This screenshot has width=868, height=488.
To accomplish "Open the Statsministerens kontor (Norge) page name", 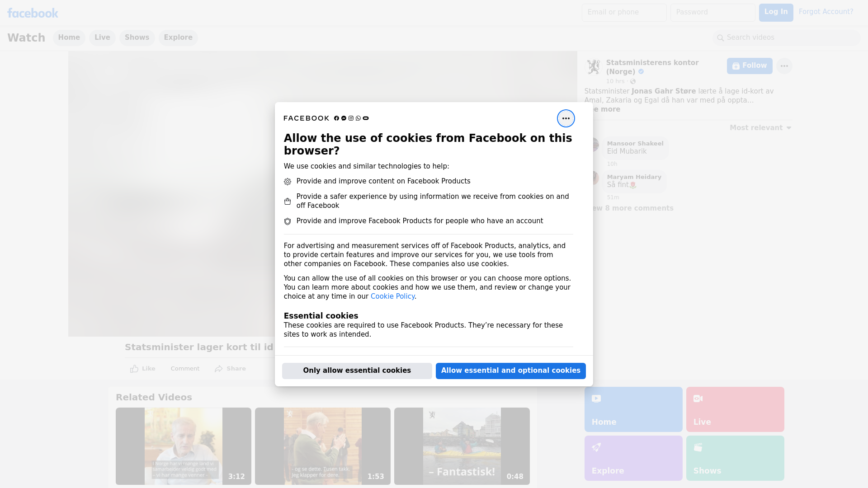I will coord(652,67).
